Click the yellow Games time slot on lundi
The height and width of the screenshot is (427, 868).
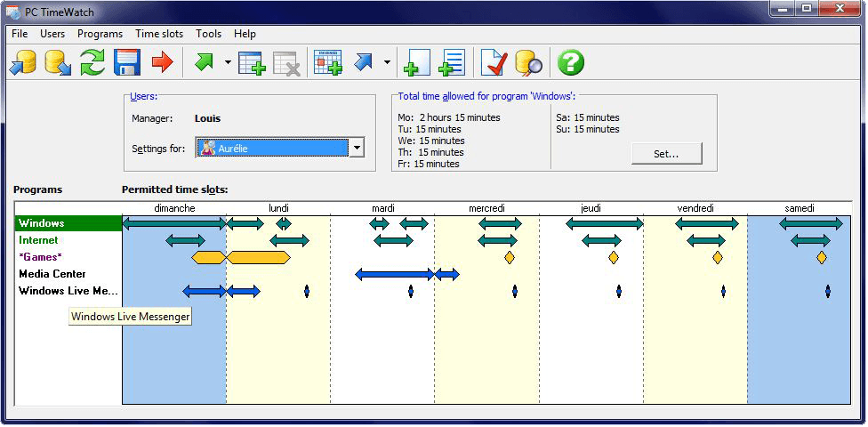point(259,258)
